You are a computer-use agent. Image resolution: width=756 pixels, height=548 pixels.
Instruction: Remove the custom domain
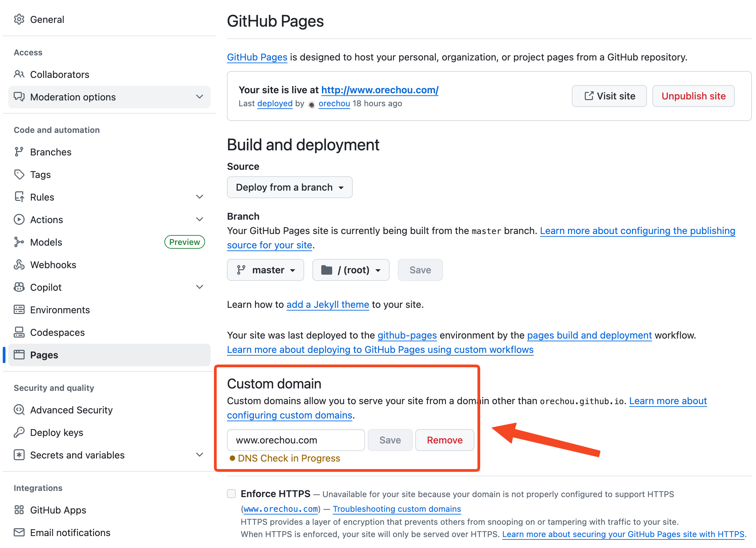click(445, 440)
